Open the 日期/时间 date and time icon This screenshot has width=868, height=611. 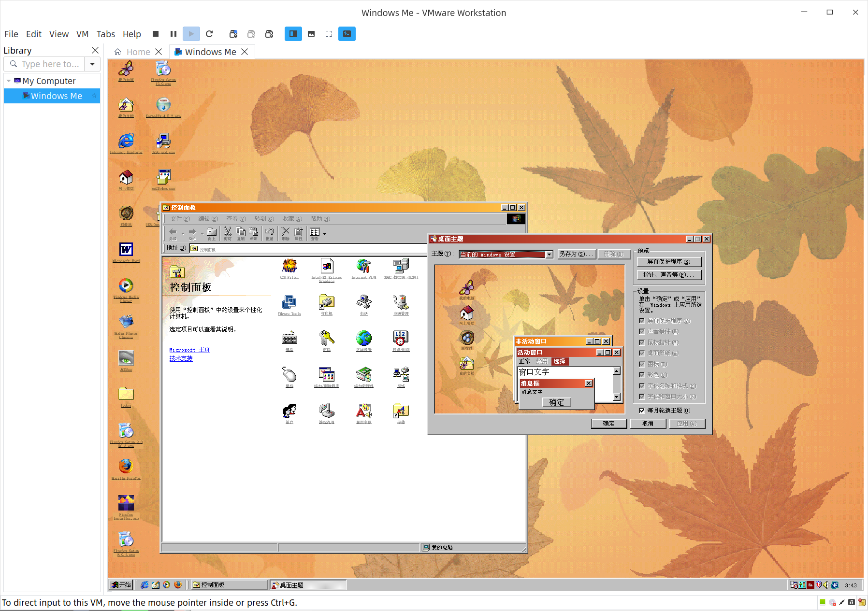tap(401, 339)
